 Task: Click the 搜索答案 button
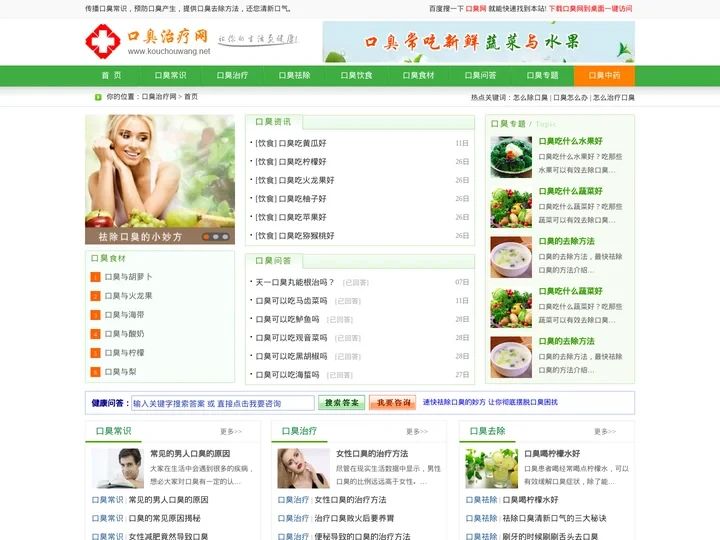pyautogui.click(x=342, y=403)
